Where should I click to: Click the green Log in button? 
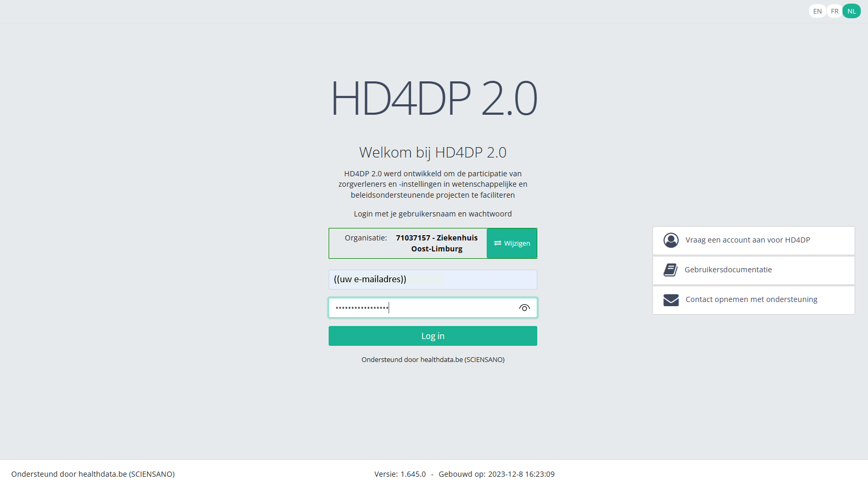pos(432,336)
